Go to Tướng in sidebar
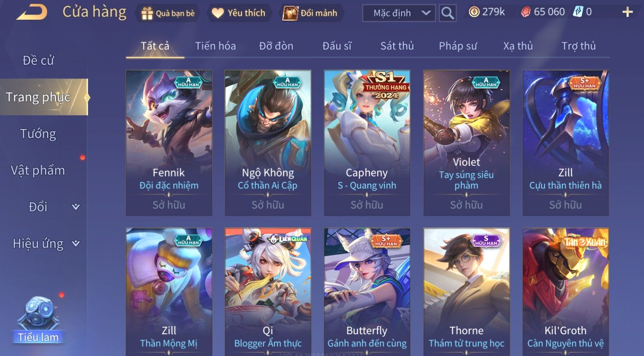The height and width of the screenshot is (356, 644). (x=38, y=134)
